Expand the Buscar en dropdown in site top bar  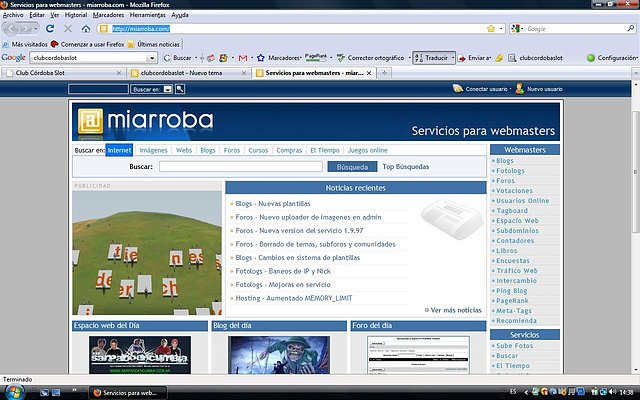tap(168, 89)
